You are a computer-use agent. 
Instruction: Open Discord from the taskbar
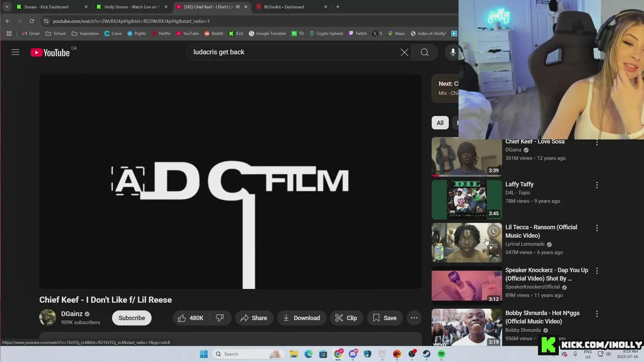(x=353, y=354)
